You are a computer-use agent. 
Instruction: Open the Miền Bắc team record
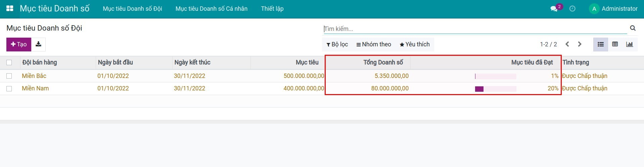click(x=34, y=76)
